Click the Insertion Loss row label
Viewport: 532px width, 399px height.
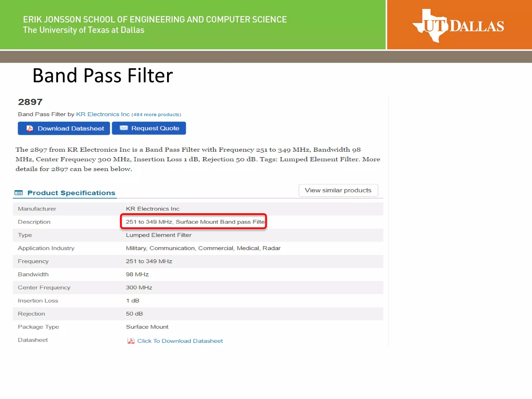(38, 301)
